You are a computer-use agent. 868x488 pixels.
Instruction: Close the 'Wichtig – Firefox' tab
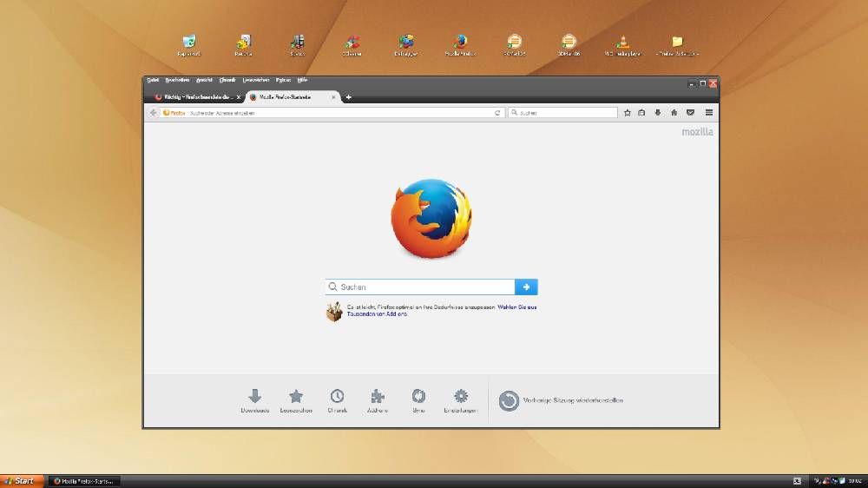pos(239,97)
